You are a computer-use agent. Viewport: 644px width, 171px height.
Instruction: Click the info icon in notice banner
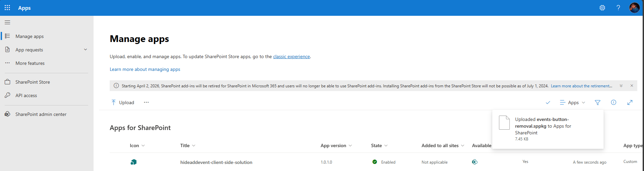[116, 86]
